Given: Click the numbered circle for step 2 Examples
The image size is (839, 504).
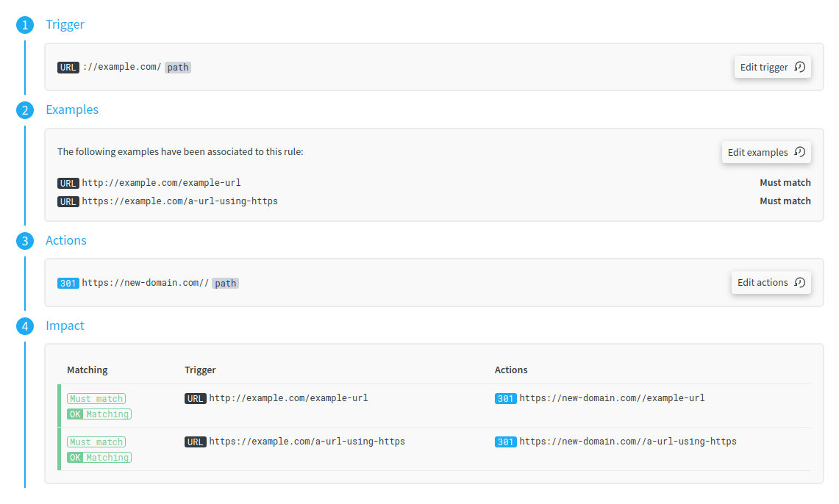Looking at the screenshot, I should [24, 109].
